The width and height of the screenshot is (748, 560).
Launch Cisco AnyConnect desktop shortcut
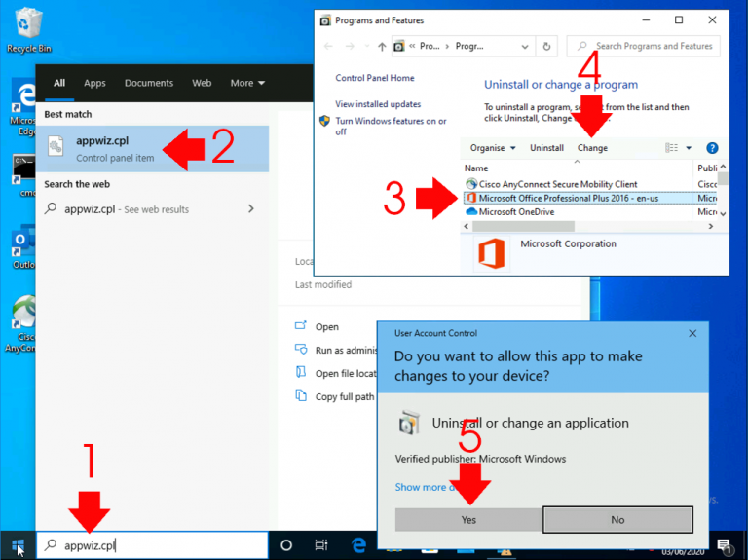pyautogui.click(x=20, y=324)
